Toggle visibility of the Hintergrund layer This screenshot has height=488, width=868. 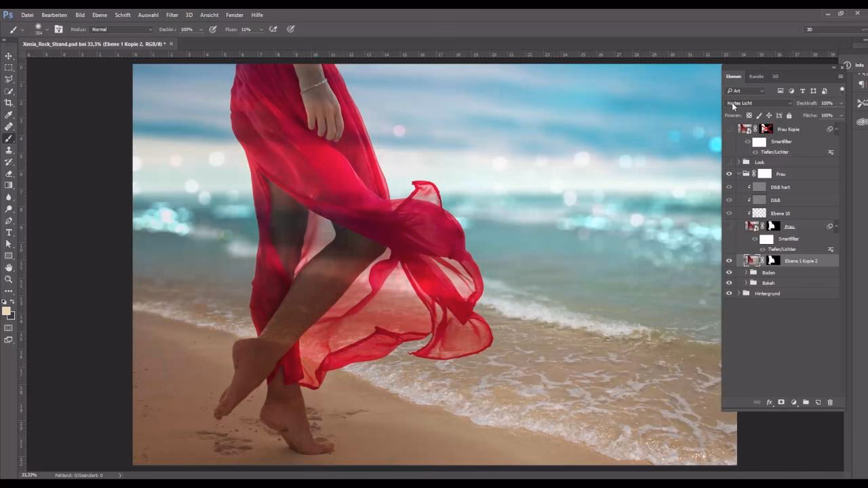point(729,293)
